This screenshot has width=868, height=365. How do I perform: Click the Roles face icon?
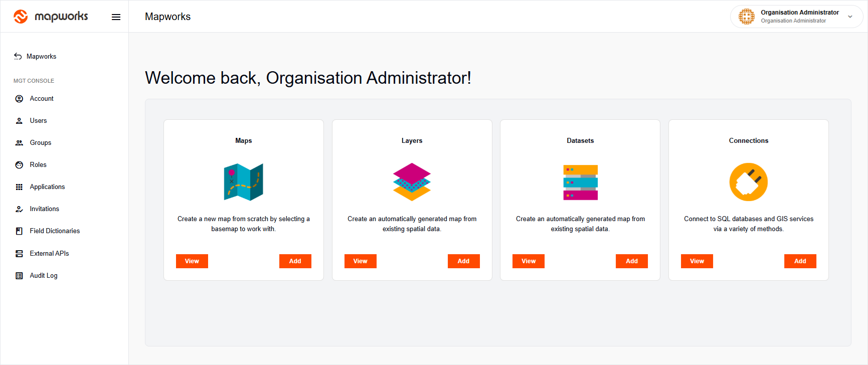click(x=19, y=165)
